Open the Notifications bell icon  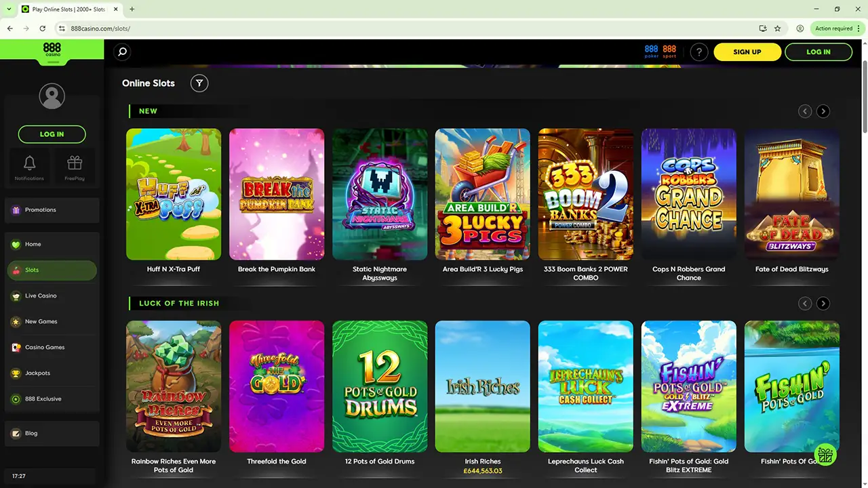pos(29,166)
